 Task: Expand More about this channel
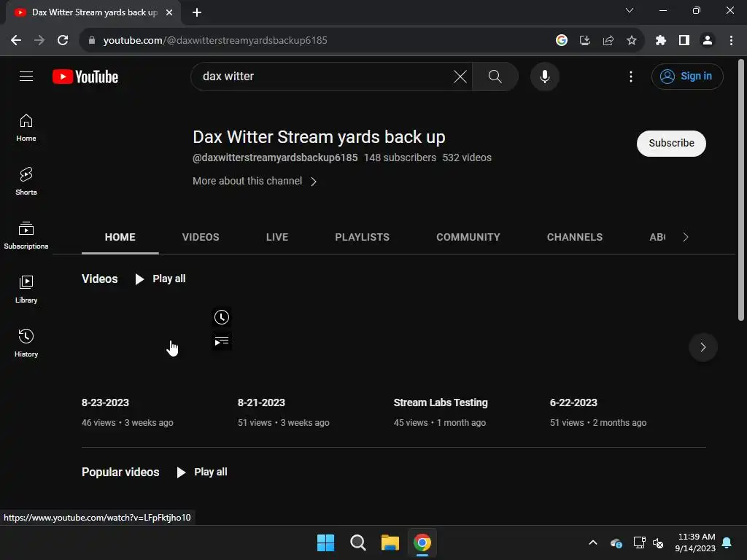tap(255, 181)
